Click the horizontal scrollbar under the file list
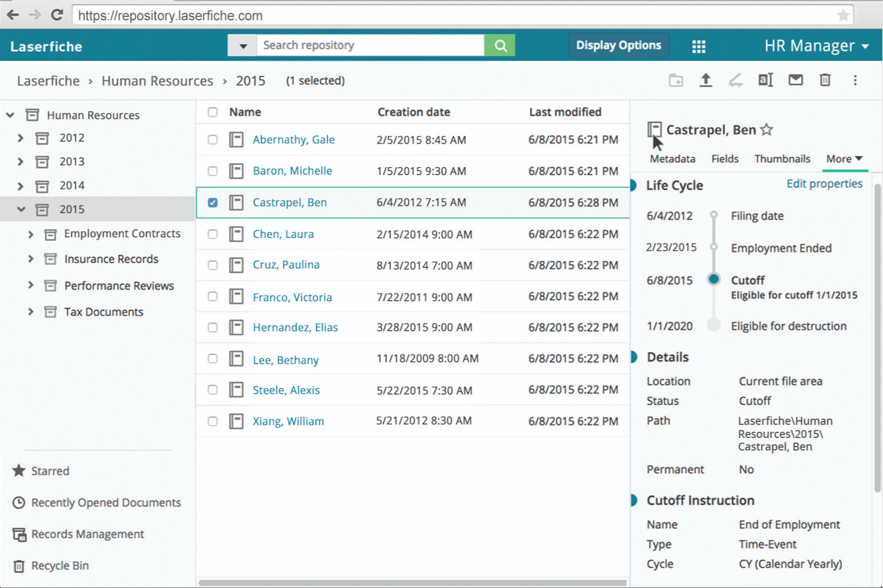 coord(412,583)
